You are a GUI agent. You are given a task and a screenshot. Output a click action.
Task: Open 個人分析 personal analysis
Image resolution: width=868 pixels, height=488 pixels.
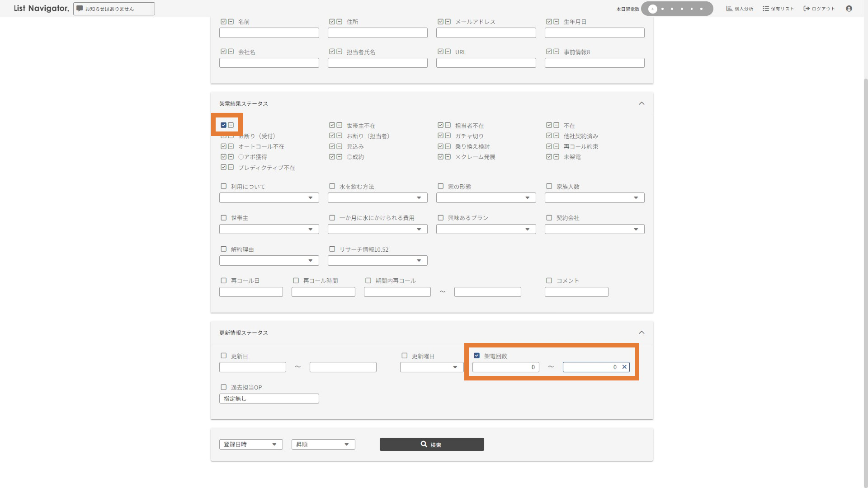[x=740, y=9]
